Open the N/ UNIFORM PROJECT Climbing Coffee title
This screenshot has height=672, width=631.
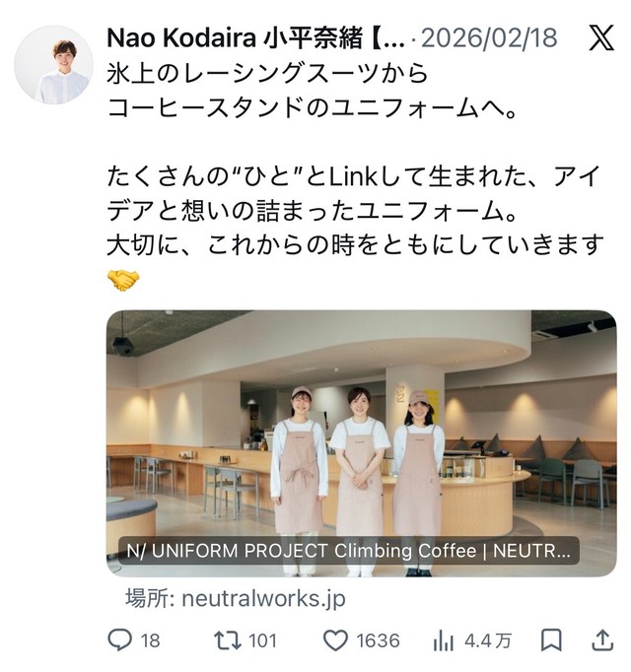[x=348, y=551]
